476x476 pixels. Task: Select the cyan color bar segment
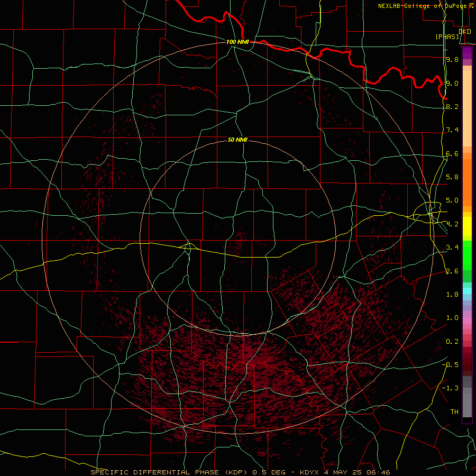[467, 291]
